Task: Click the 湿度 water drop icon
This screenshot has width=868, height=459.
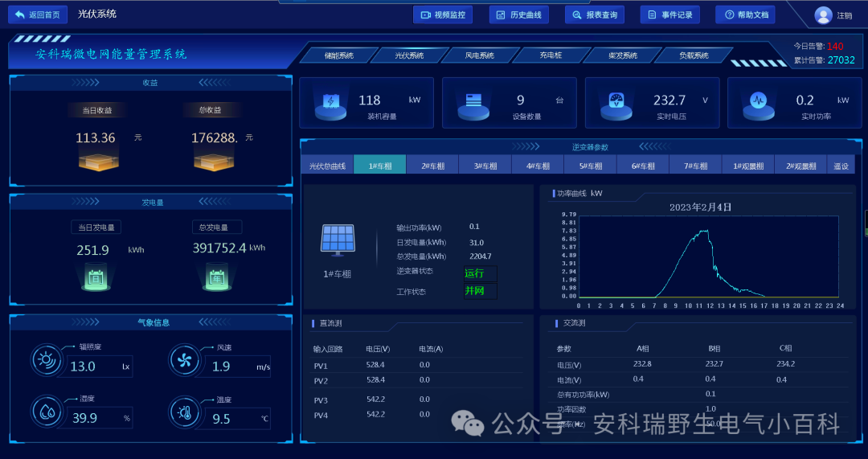Action: pos(46,412)
